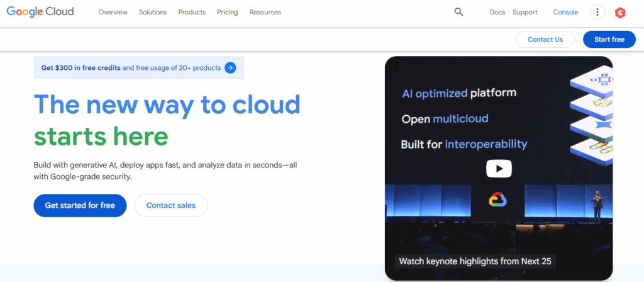Click 'AI optimized platform' text in video
The height and width of the screenshot is (282, 644).
[x=458, y=93]
